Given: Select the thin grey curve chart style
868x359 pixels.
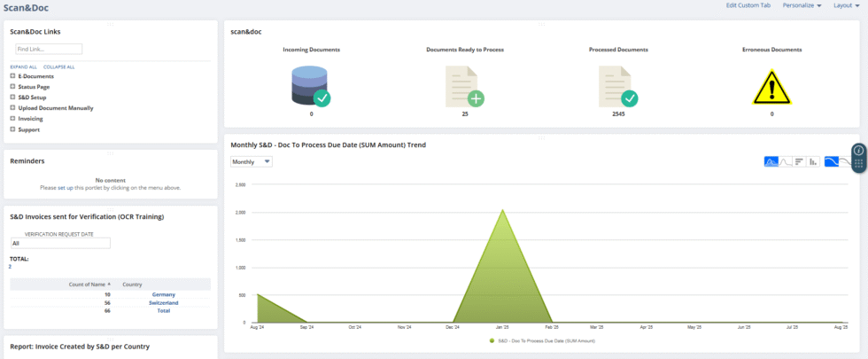Looking at the screenshot, I should pyautogui.click(x=844, y=161).
